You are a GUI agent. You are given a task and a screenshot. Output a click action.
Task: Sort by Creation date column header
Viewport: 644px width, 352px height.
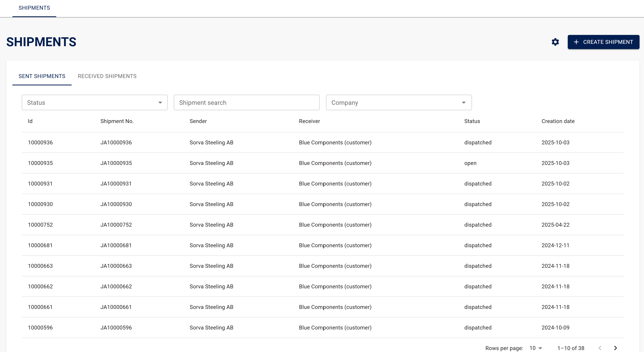pos(558,121)
